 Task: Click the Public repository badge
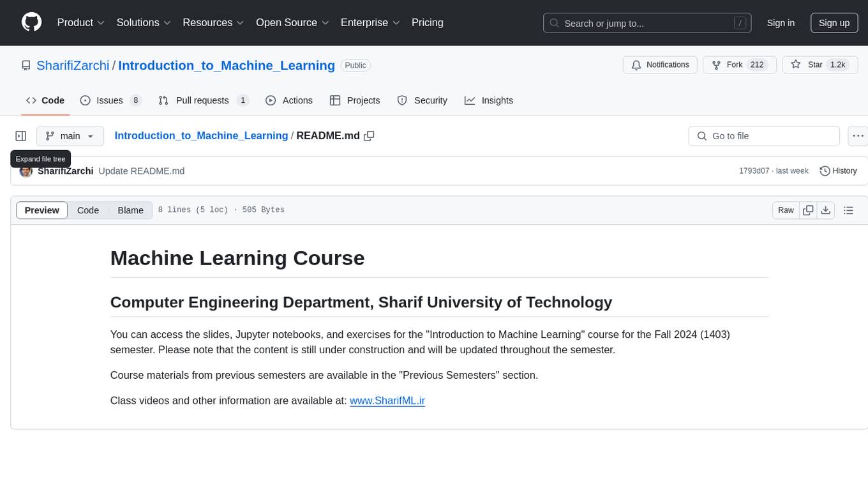pos(355,65)
